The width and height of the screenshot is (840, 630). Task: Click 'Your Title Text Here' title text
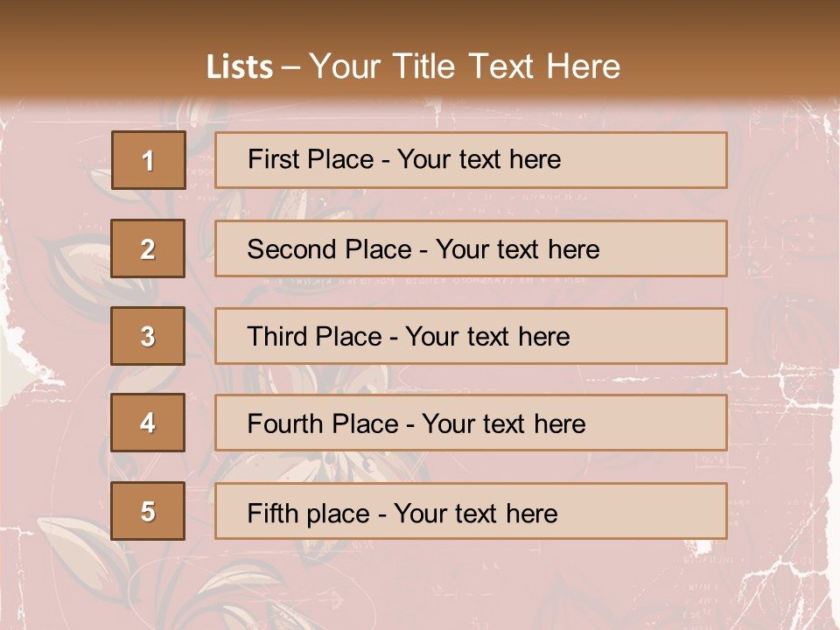tap(465, 66)
